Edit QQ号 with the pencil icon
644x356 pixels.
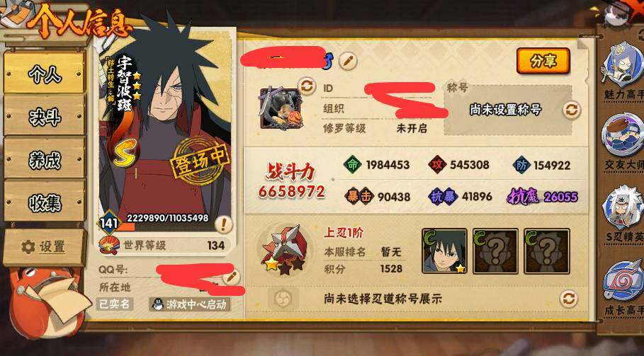point(232,277)
